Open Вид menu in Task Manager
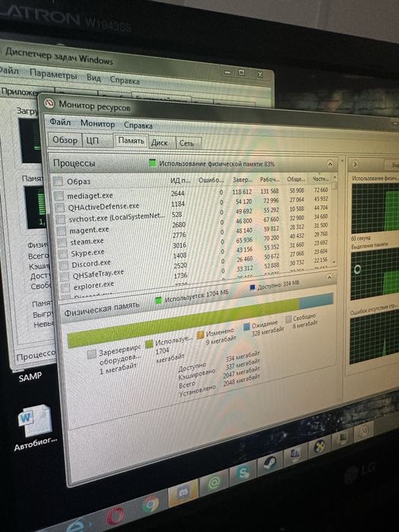This screenshot has width=399, height=532. [x=93, y=78]
